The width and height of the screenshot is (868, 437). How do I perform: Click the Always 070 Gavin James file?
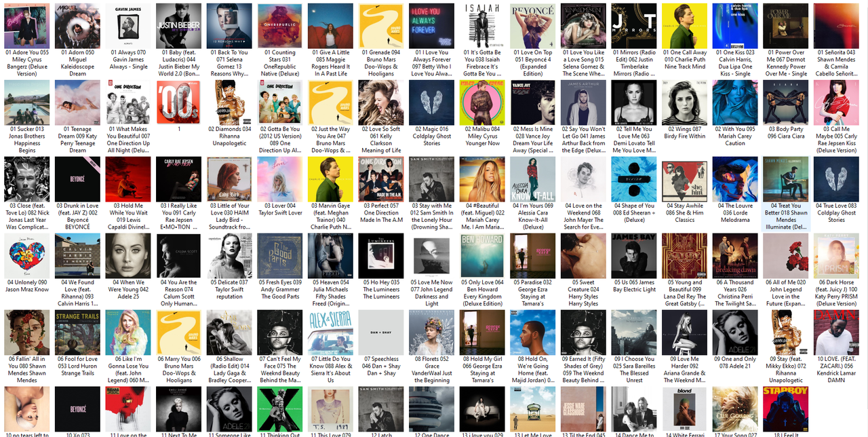point(128,37)
